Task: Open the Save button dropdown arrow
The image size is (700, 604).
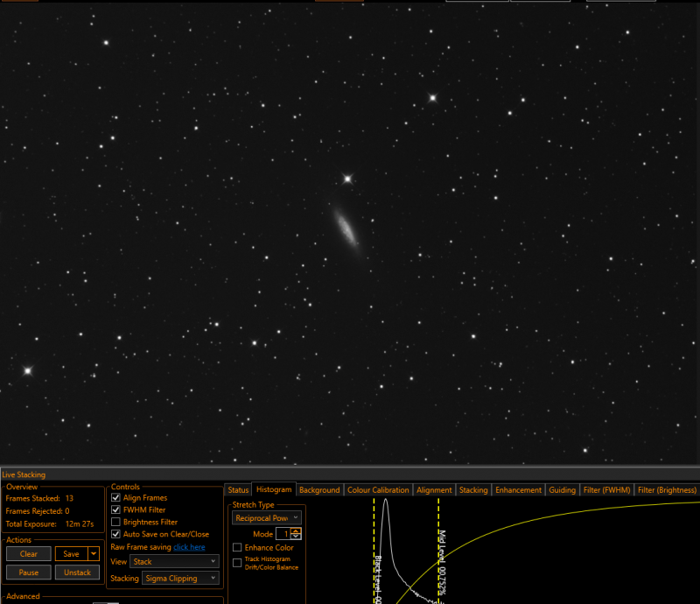Action: click(x=94, y=554)
